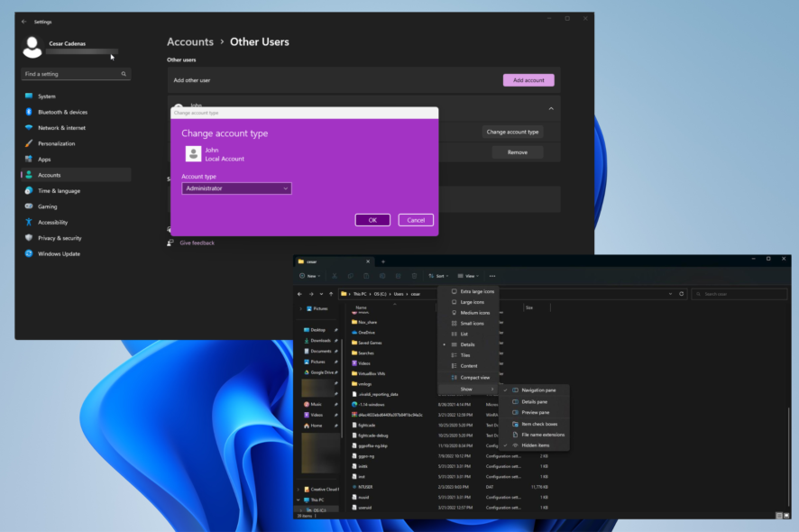Choose Tiles view
This screenshot has width=799, height=532.
468,355
